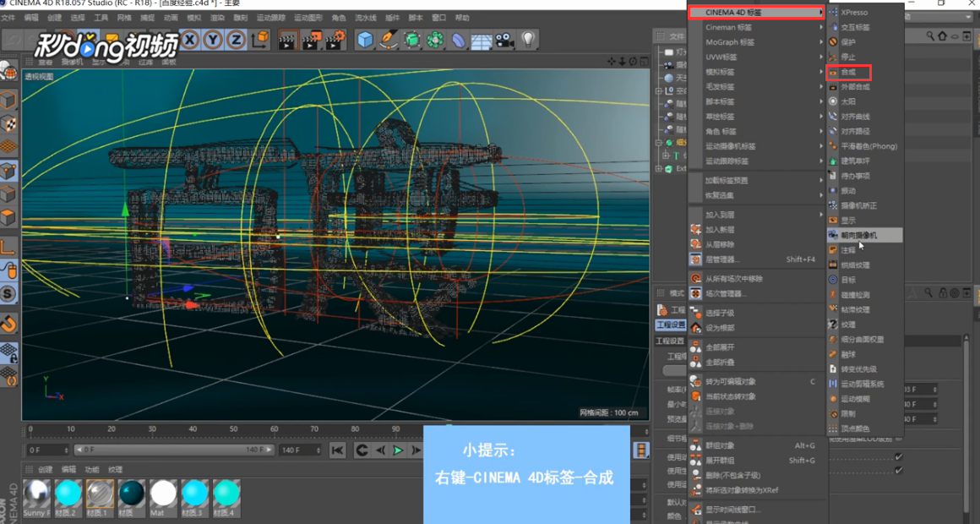Click the previous key loop button
This screenshot has width=980, height=524.
pyautogui.click(x=362, y=450)
